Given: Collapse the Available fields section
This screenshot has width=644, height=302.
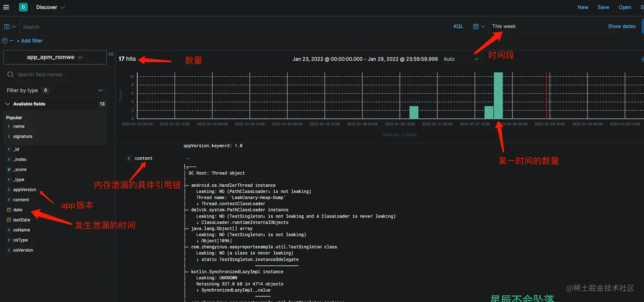Looking at the screenshot, I should [7, 104].
